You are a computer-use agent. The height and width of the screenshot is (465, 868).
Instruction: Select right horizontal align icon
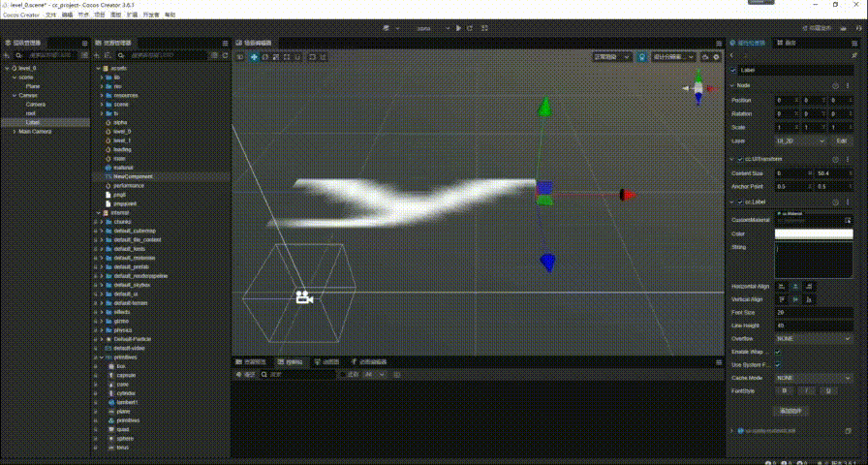point(809,286)
